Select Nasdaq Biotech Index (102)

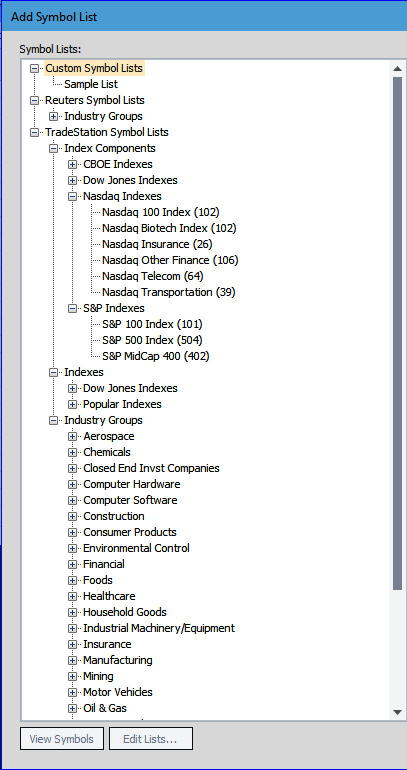169,228
